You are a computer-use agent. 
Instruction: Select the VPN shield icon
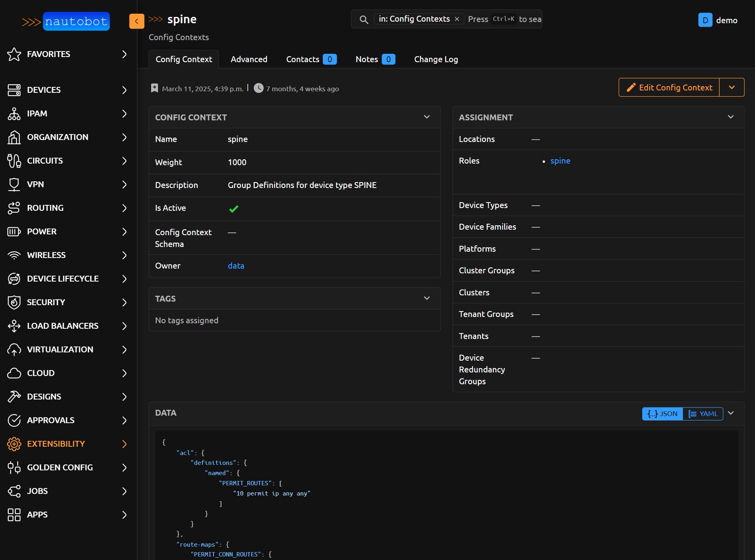click(14, 184)
